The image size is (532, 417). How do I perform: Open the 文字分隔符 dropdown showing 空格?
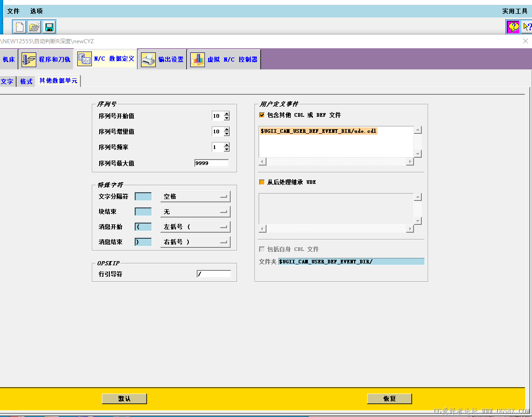point(195,196)
